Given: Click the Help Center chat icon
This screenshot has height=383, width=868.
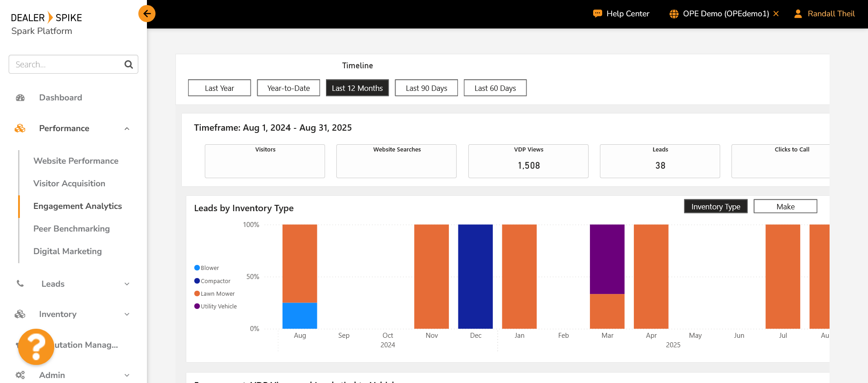Looking at the screenshot, I should [597, 14].
